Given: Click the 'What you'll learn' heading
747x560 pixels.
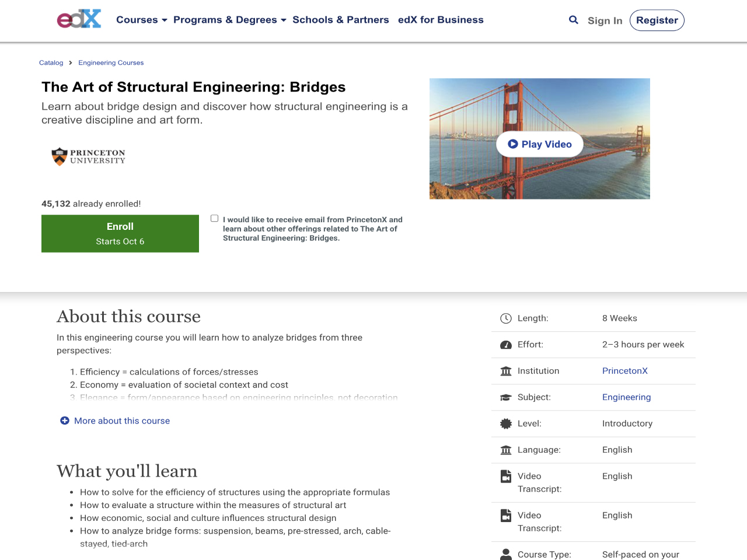Looking at the screenshot, I should 127,471.
